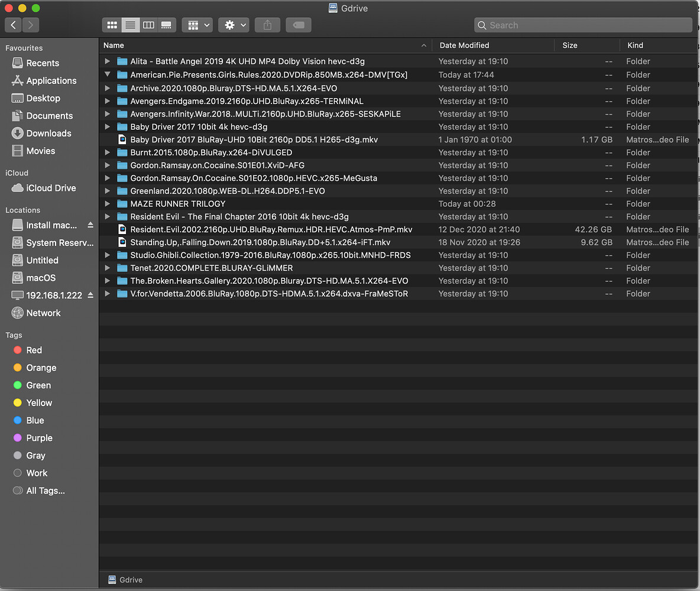Go forward using the forward arrow
The width and height of the screenshot is (700, 591).
(30, 25)
